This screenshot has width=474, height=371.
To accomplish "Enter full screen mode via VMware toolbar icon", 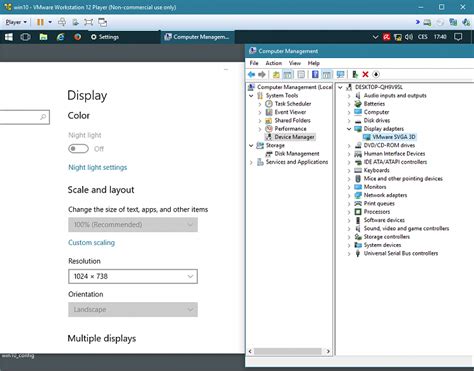I will [89, 22].
